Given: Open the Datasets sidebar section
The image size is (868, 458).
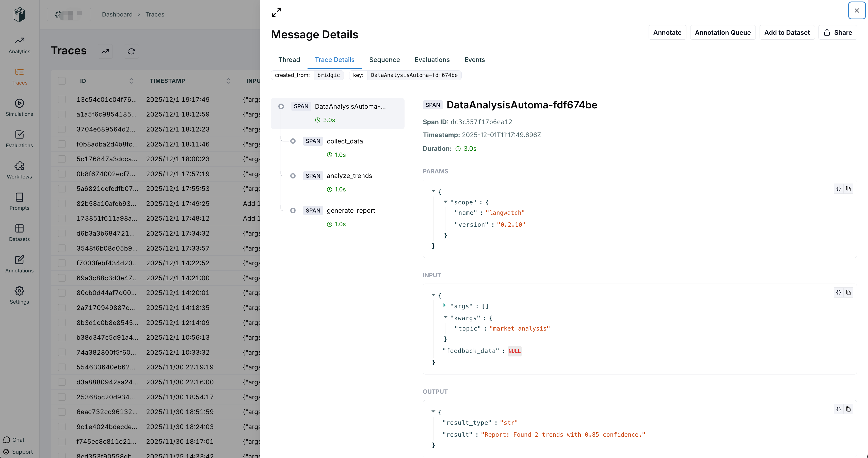Looking at the screenshot, I should (x=19, y=233).
